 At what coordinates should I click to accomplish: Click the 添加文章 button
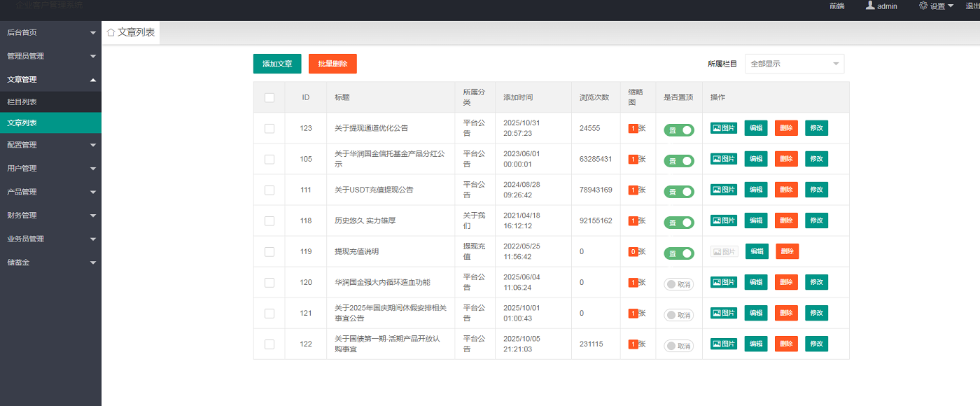pyautogui.click(x=276, y=63)
